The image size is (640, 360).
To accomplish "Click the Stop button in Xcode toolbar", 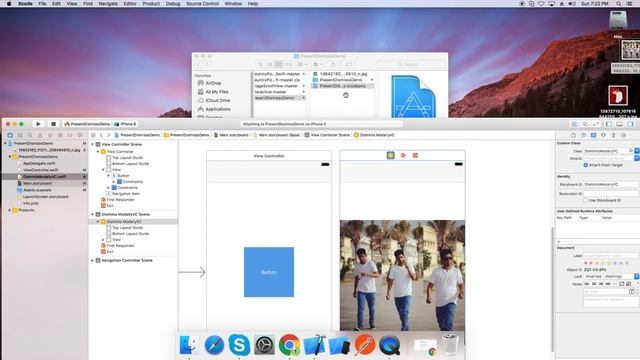I will pos(53,124).
